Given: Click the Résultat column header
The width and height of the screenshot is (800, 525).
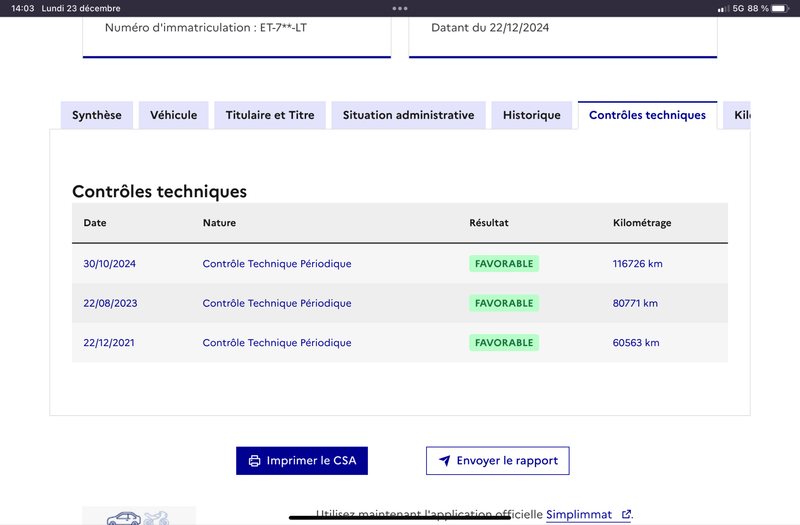Looking at the screenshot, I should point(489,223).
